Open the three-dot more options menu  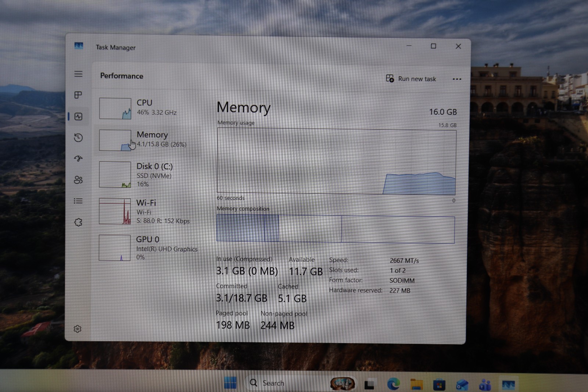(x=457, y=79)
